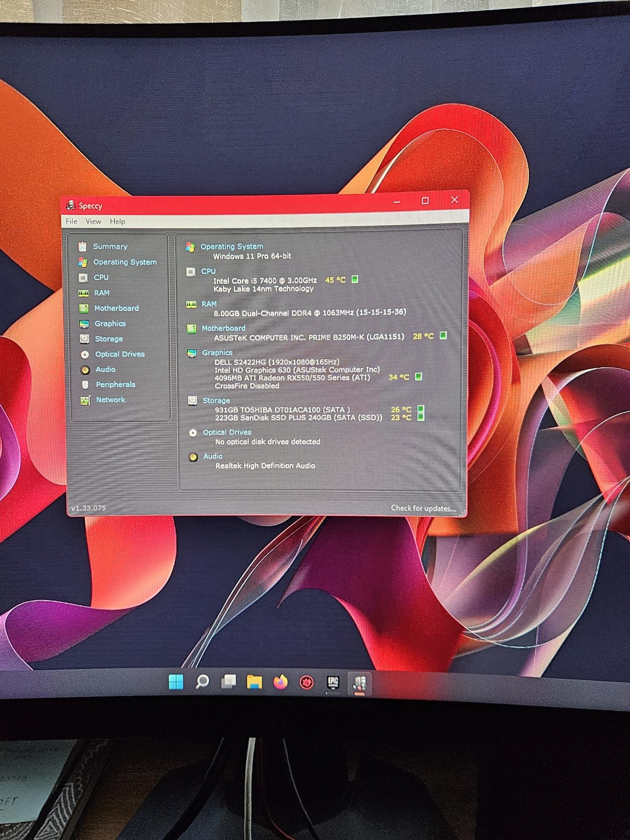The image size is (630, 840).
Task: Click the TOSHIBA drive temperature indicator
Action: point(421,409)
